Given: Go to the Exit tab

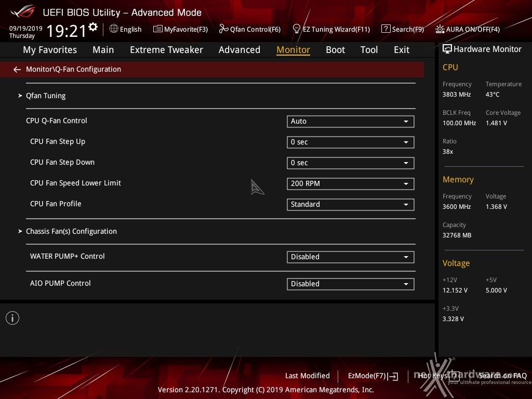Looking at the screenshot, I should (402, 50).
